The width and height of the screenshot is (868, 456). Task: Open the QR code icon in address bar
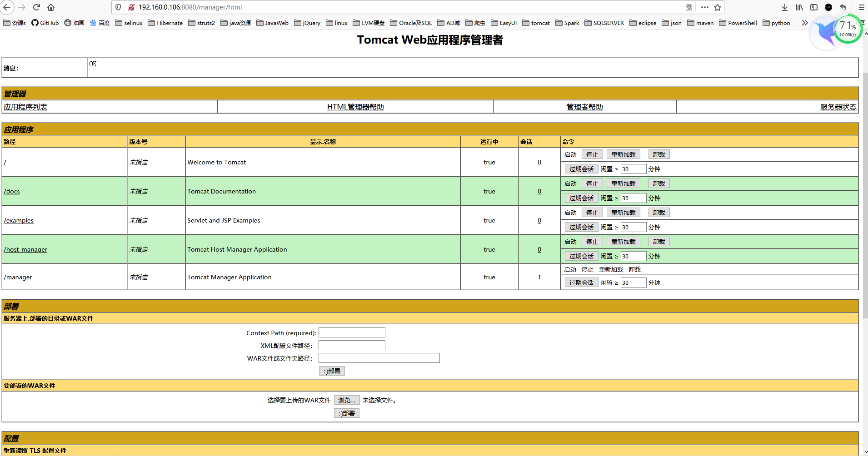coord(689,7)
